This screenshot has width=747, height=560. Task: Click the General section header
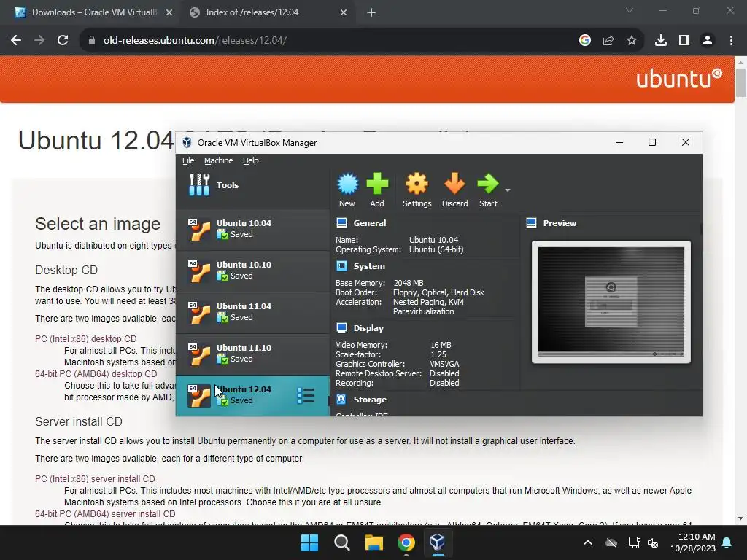[x=370, y=223]
